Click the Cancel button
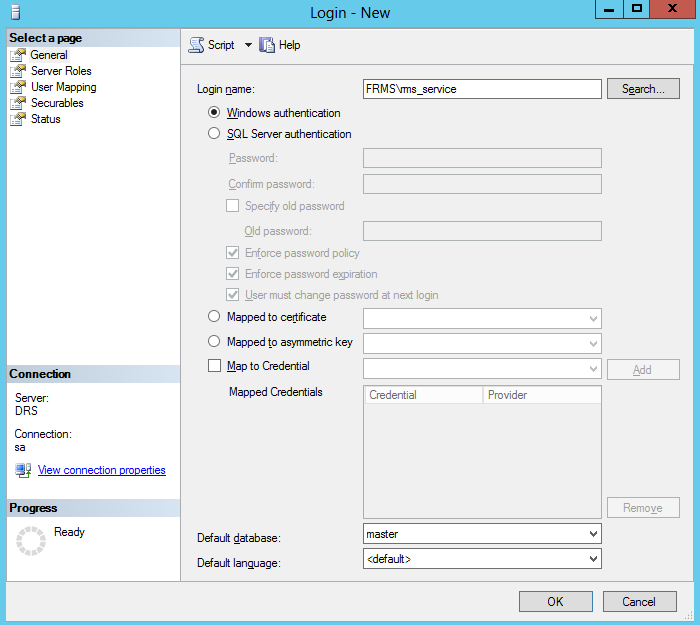The height and width of the screenshot is (625, 700). coord(640,602)
